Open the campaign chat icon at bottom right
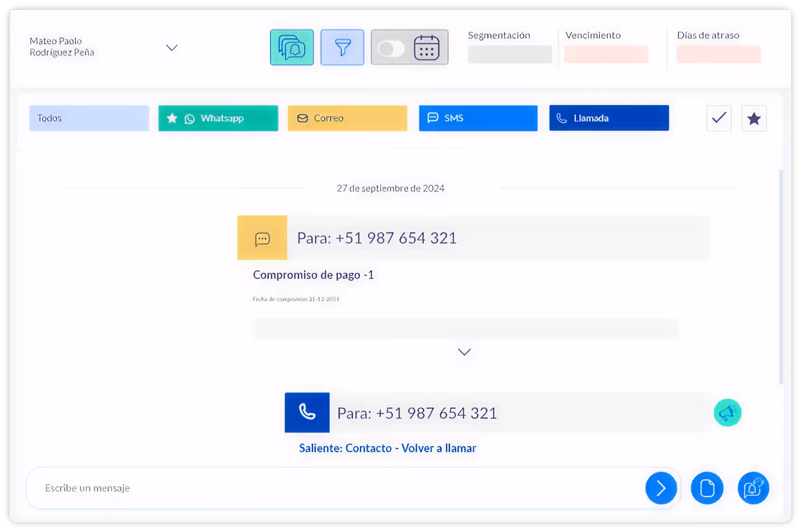 pos(753,488)
